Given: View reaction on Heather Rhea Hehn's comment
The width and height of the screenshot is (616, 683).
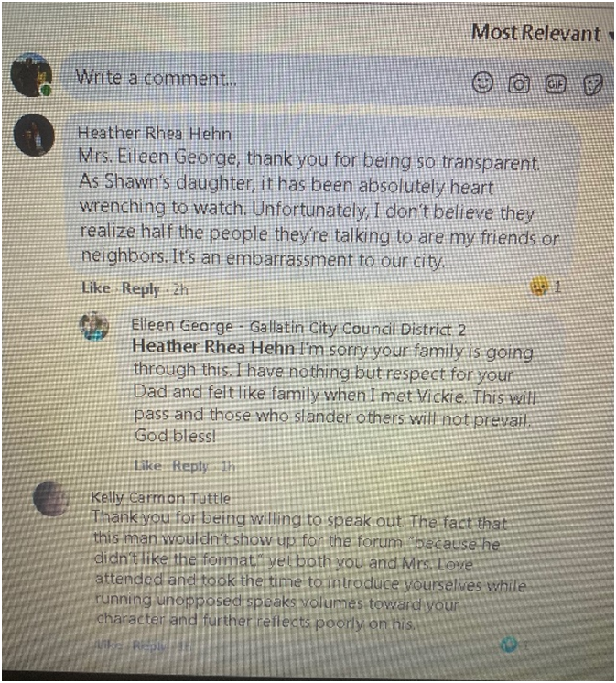Looking at the screenshot, I should [x=545, y=287].
